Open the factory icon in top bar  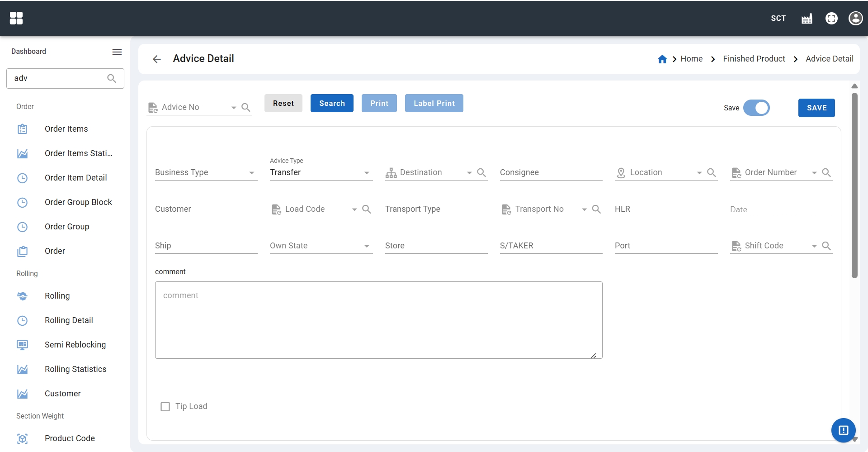click(807, 19)
